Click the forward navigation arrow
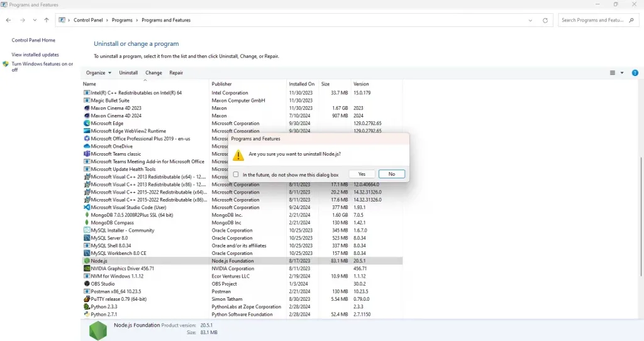644x341 pixels. (x=23, y=20)
